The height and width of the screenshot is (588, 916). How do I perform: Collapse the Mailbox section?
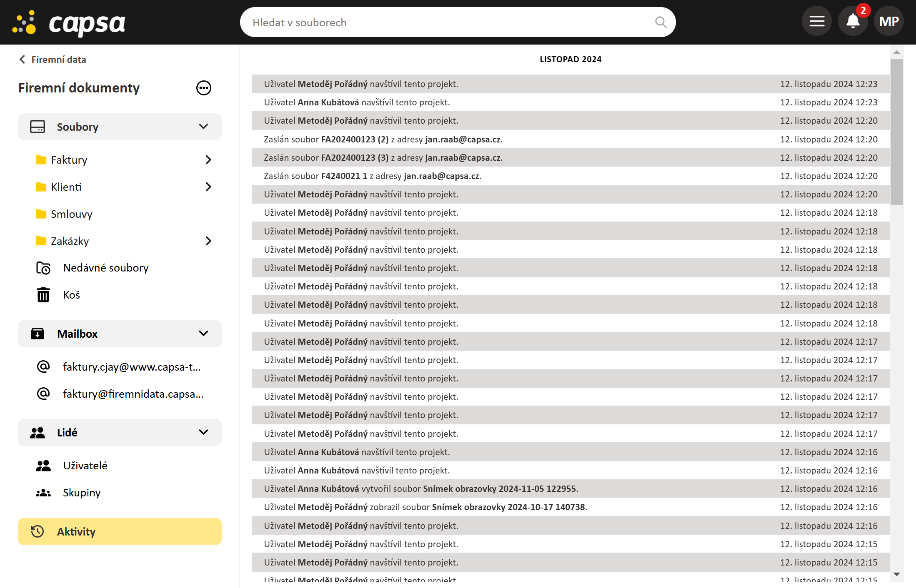203,334
